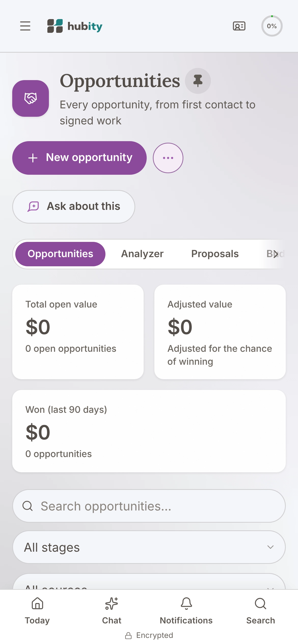Open the Total open value card
Image resolution: width=298 pixels, height=644 pixels.
coord(78,332)
